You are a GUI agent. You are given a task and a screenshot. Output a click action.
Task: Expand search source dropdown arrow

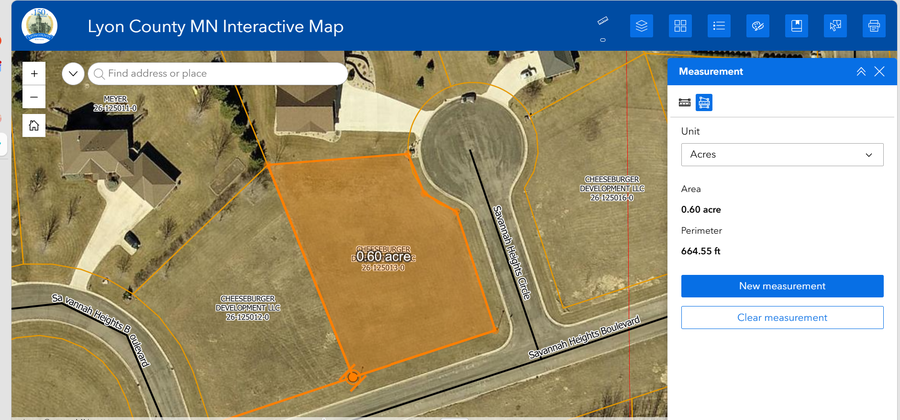(x=73, y=73)
